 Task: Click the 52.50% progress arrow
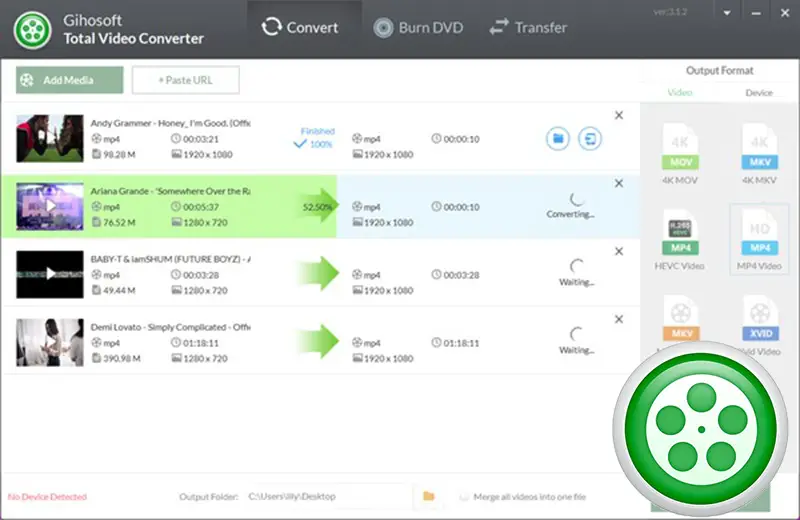(x=318, y=206)
